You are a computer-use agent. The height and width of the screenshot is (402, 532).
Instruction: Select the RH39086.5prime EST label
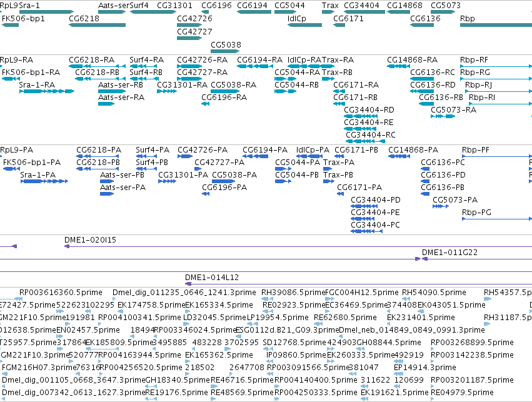pos(293,293)
